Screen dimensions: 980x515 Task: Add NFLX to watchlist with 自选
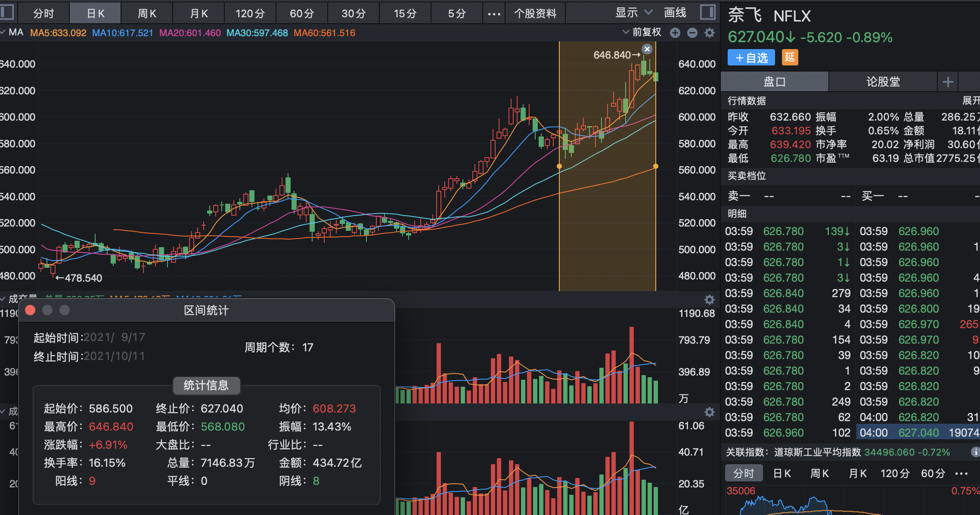coord(751,57)
